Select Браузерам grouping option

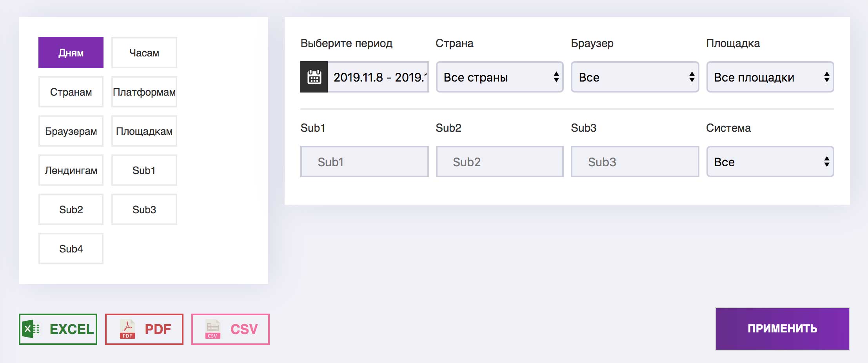(x=71, y=131)
